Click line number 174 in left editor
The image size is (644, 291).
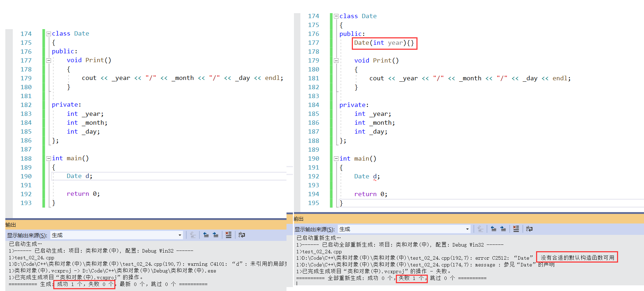[x=26, y=34]
